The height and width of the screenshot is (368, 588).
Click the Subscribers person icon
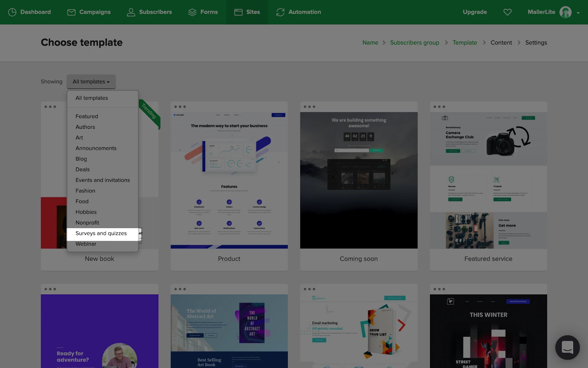click(x=131, y=12)
